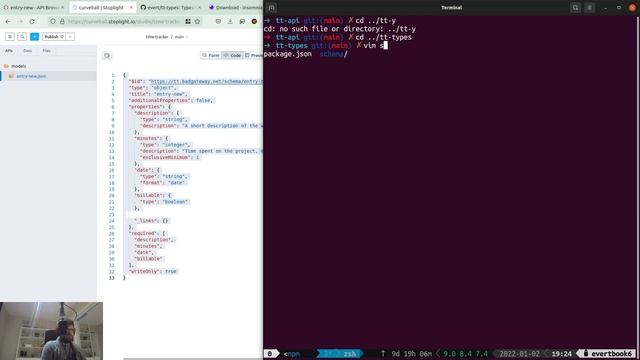Image resolution: width=640 pixels, height=360 pixels.
Task: Click the "required" array line in code
Action: (147, 233)
